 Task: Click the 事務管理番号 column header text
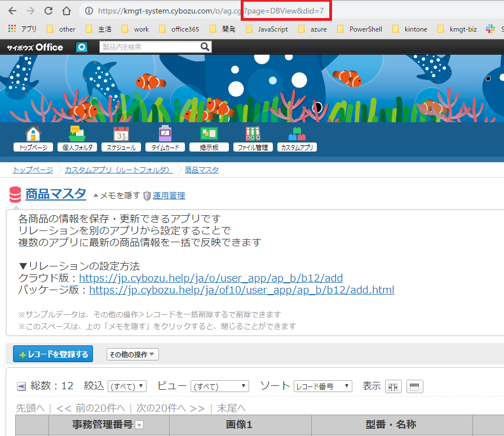click(102, 425)
